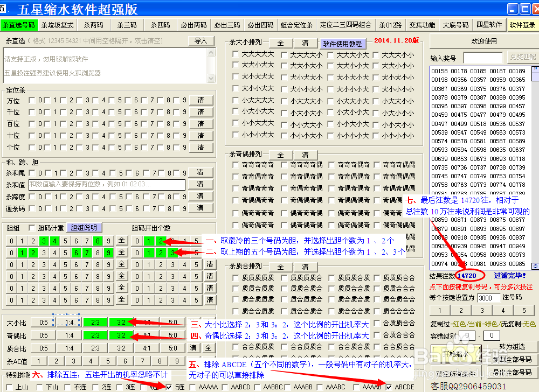Check the 奇奇奇奇奇 pattern checkbox
The image size is (539, 392).
[236, 165]
